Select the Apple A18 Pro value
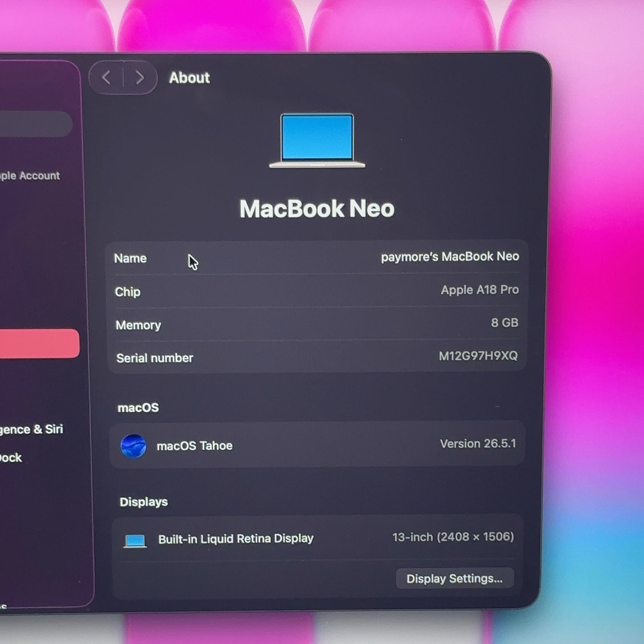Screen dimensions: 644x644 pyautogui.click(x=480, y=290)
